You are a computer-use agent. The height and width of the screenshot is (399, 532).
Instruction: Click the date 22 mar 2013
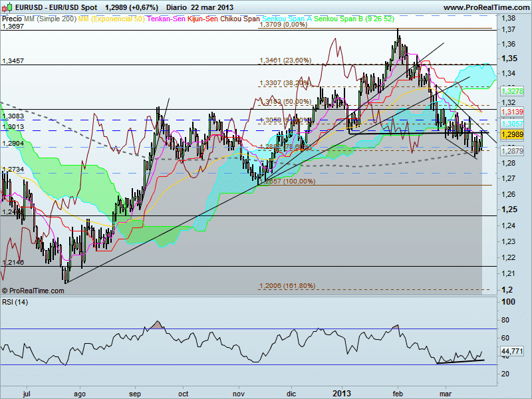click(212, 7)
